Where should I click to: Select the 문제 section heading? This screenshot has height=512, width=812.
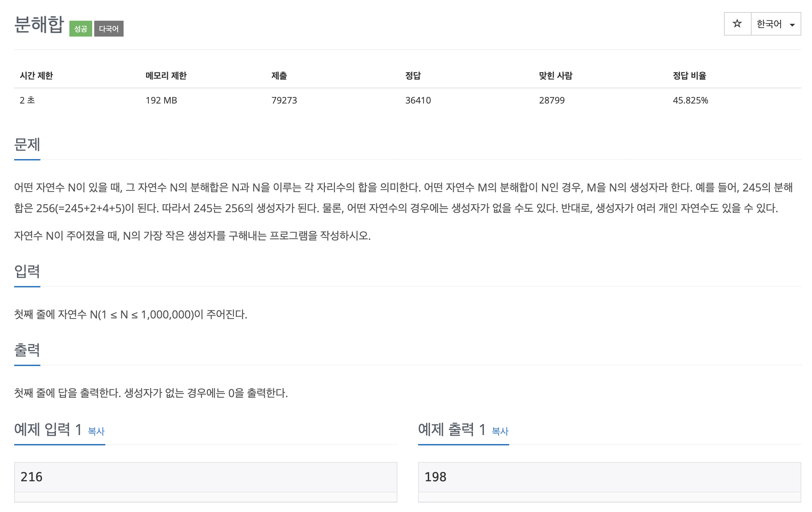coord(27,145)
